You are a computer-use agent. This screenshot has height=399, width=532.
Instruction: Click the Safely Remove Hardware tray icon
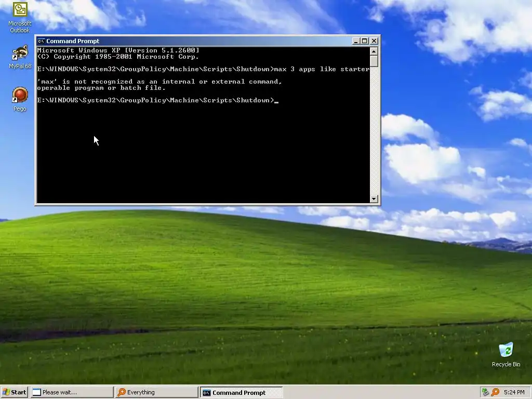point(485,392)
